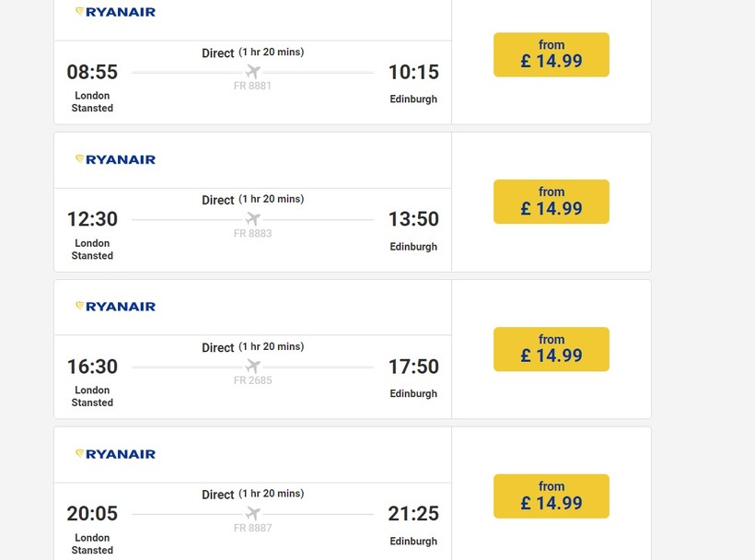The image size is (755, 560).
Task: Click London Stansted under the 16:30 departure
Action: coord(92,396)
